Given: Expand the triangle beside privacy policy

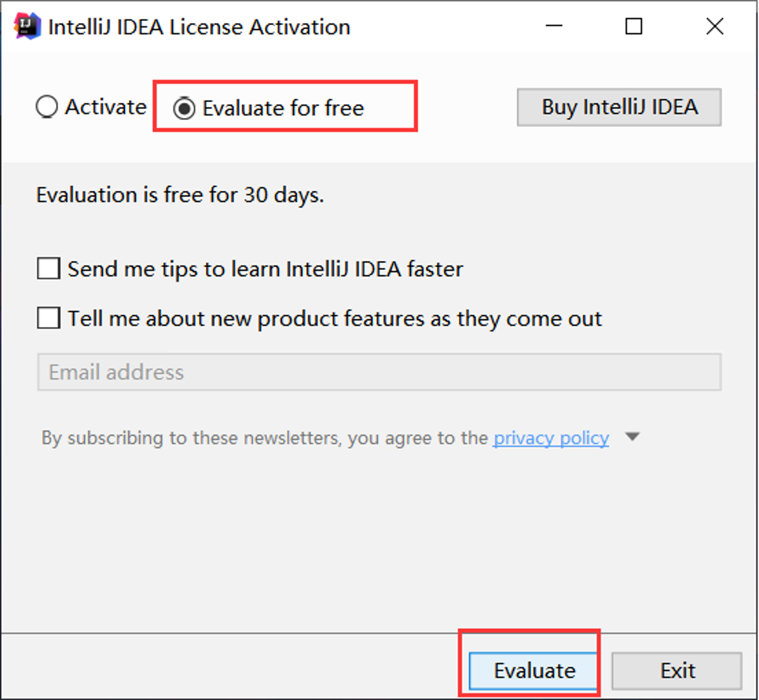Looking at the screenshot, I should point(632,436).
